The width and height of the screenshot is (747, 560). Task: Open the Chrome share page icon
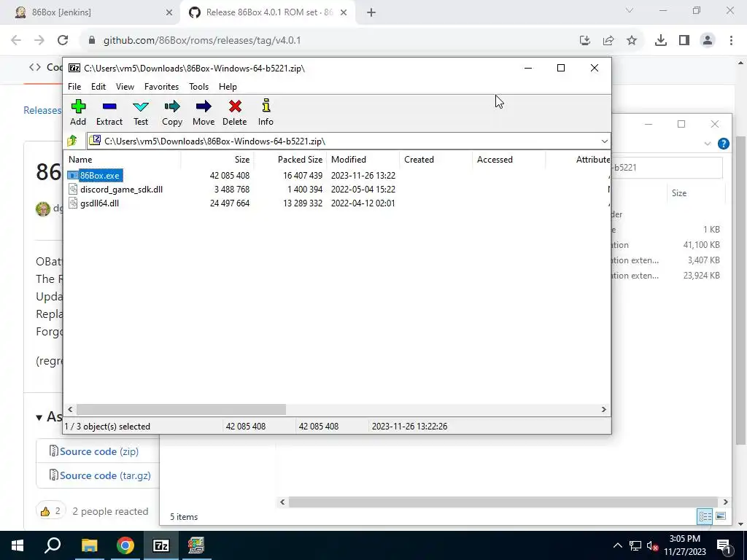tap(608, 40)
